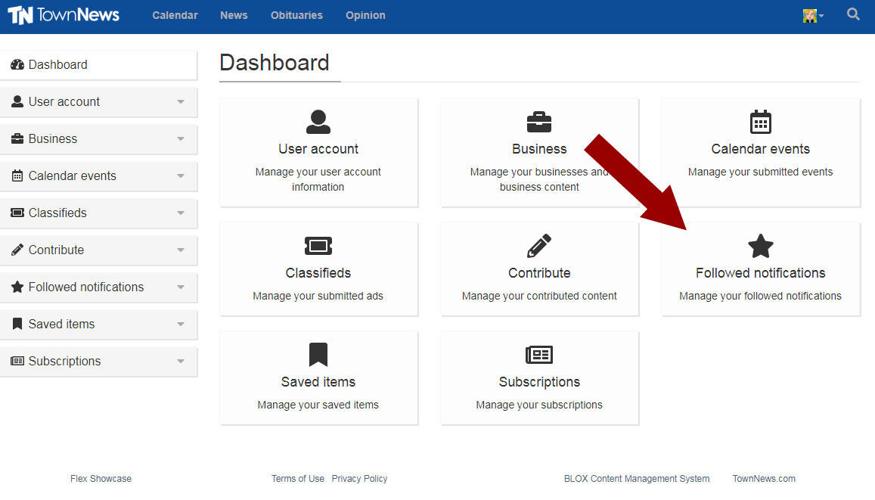875x500 pixels.
Task: Click the Classifieds card ticket icon
Action: coord(318,246)
